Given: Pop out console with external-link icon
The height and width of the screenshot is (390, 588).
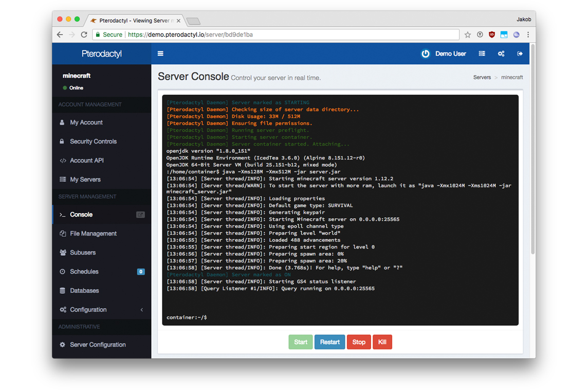Looking at the screenshot, I should (x=140, y=215).
